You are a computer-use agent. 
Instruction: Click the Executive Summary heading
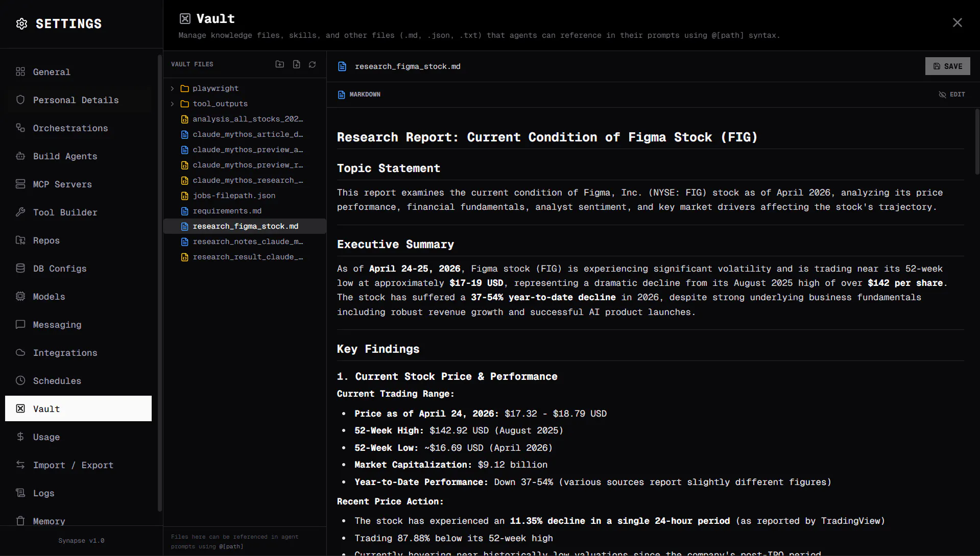point(395,245)
